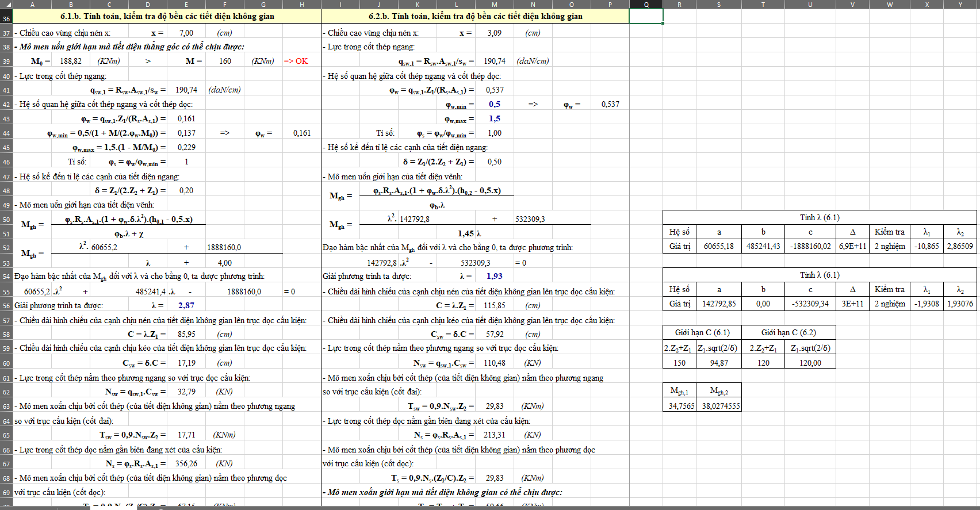
Task: Click the selected empty cell Q36
Action: (646, 16)
